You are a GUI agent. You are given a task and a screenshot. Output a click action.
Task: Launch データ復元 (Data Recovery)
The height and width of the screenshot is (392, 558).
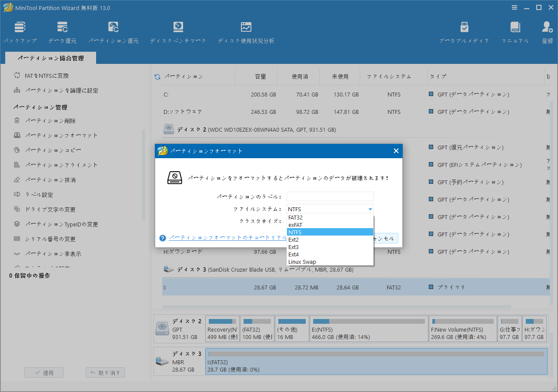pyautogui.click(x=62, y=31)
